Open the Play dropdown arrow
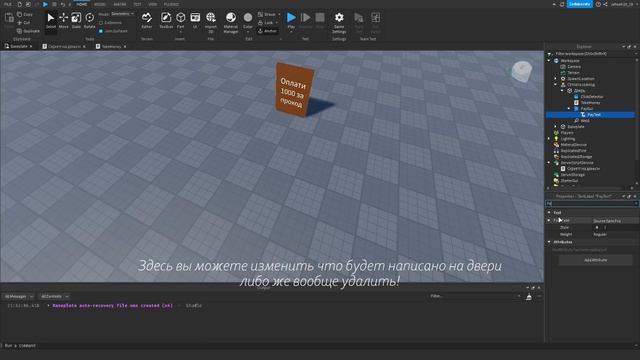 (291, 32)
